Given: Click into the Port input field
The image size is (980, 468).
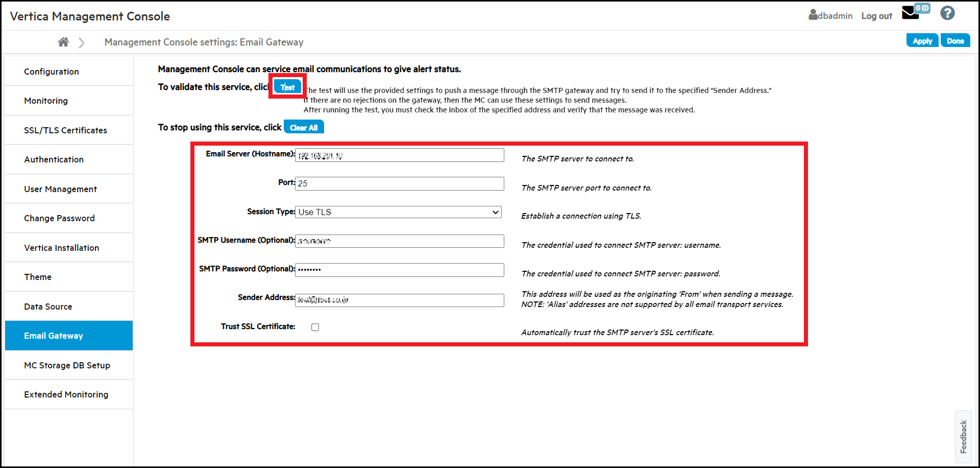Looking at the screenshot, I should click(400, 183).
